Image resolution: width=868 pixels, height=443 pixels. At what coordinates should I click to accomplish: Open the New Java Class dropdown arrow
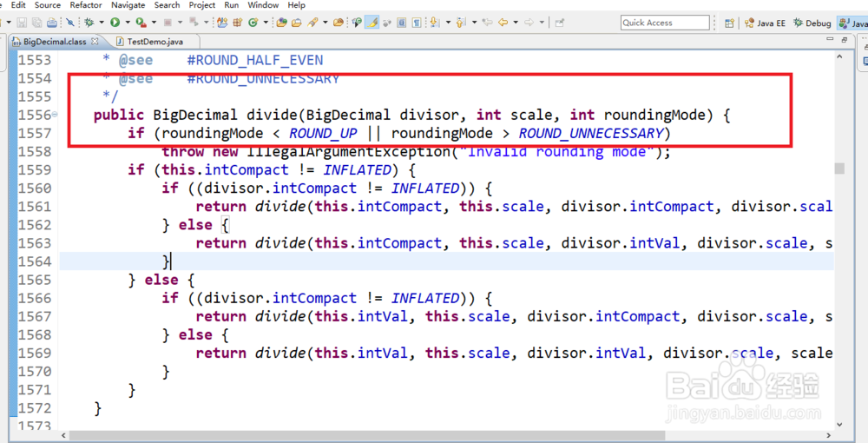pos(266,23)
